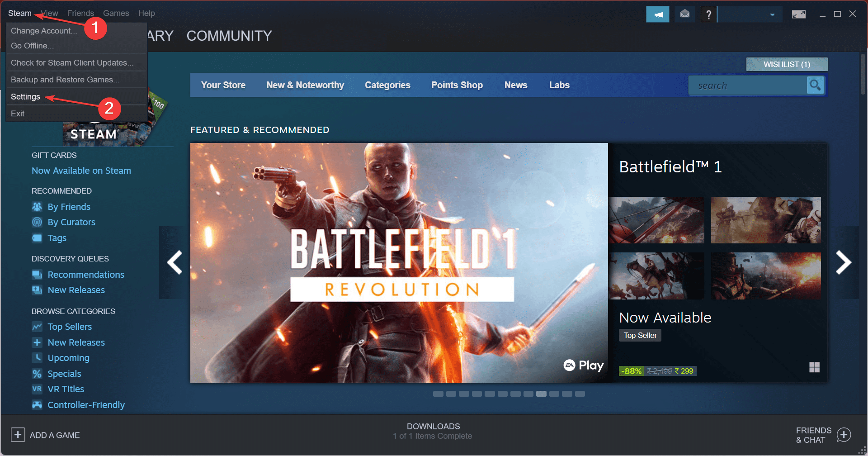Open the Recommendations discovery queue link

[x=86, y=275]
